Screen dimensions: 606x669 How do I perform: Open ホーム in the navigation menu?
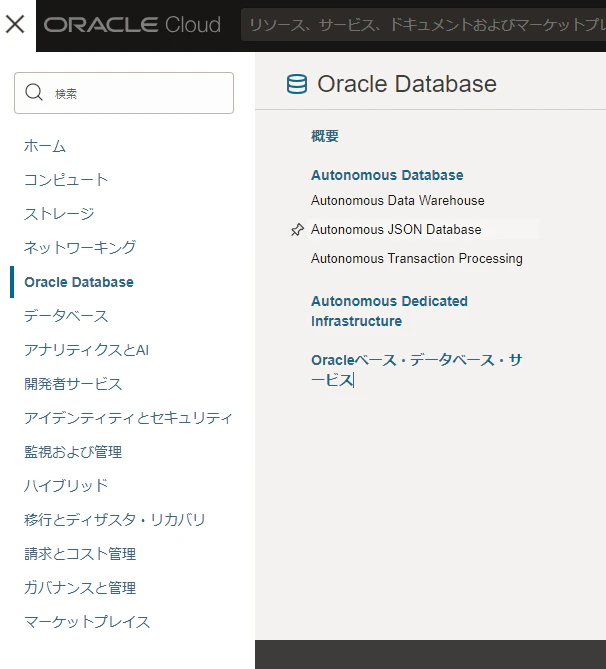[45, 146]
